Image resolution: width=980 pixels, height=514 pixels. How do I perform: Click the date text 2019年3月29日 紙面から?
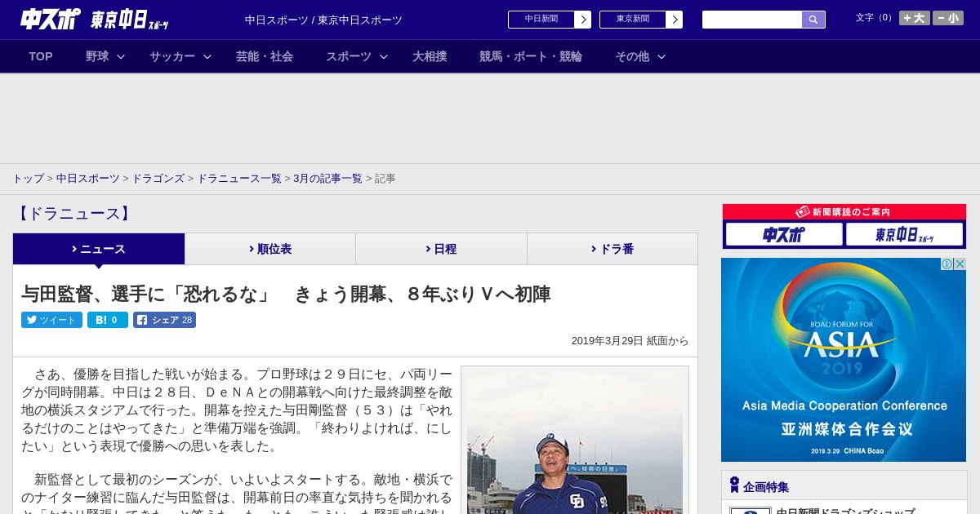(630, 341)
